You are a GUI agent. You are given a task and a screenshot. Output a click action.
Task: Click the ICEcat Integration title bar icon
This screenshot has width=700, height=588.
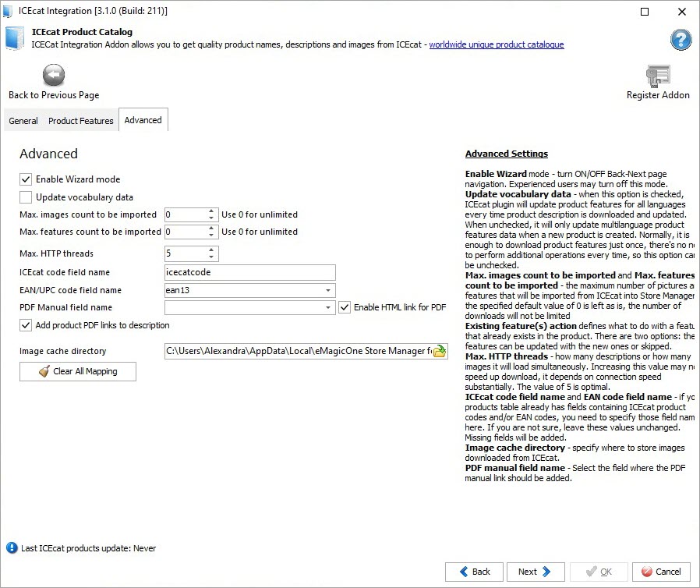(x=8, y=11)
